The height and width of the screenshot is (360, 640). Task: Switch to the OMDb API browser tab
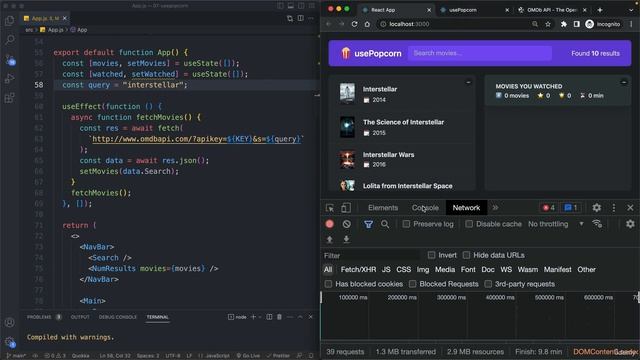(552, 10)
